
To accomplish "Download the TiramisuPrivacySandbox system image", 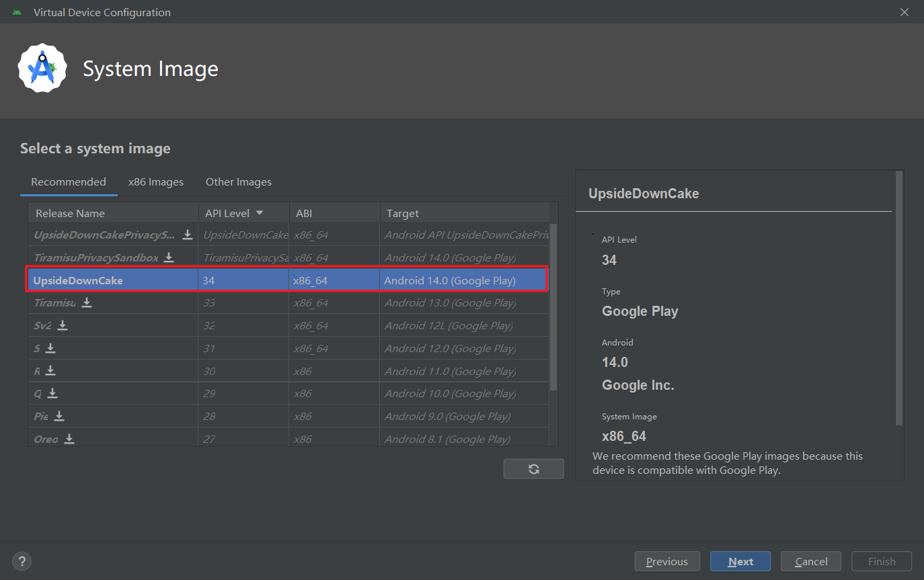I will [169, 257].
